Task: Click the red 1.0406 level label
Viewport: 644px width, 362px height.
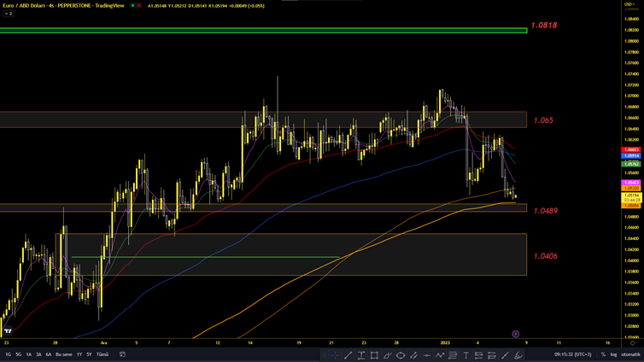Action: (x=546, y=256)
